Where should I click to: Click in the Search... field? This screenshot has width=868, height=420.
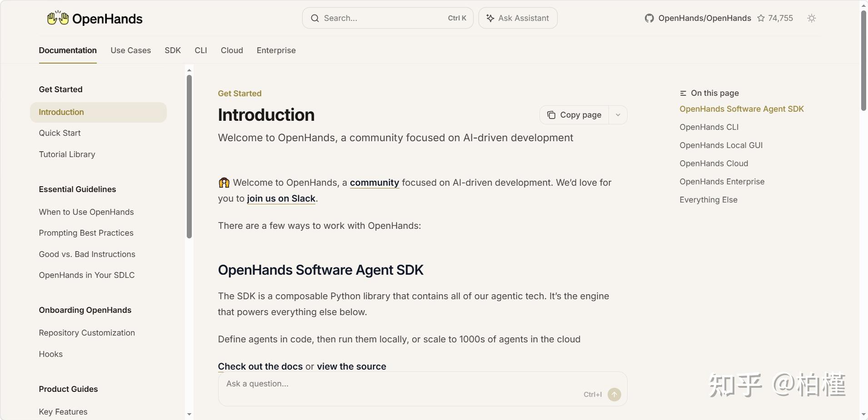click(388, 18)
